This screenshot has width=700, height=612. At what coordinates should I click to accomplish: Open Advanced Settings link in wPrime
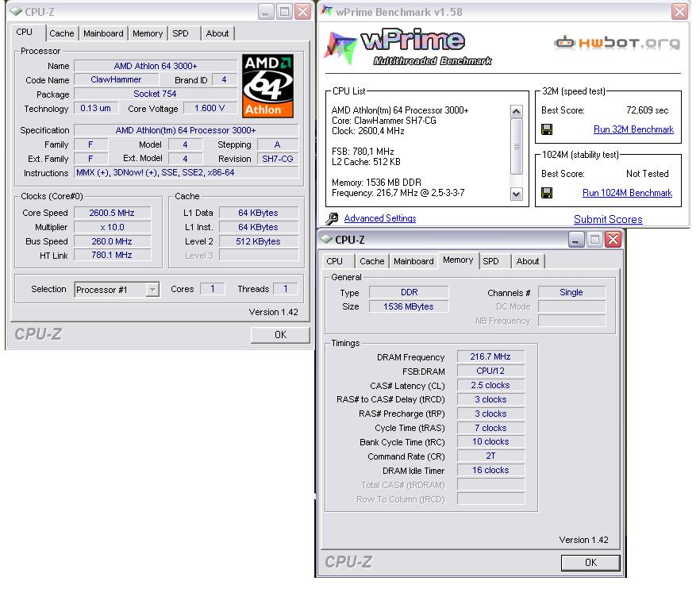pyautogui.click(x=380, y=218)
